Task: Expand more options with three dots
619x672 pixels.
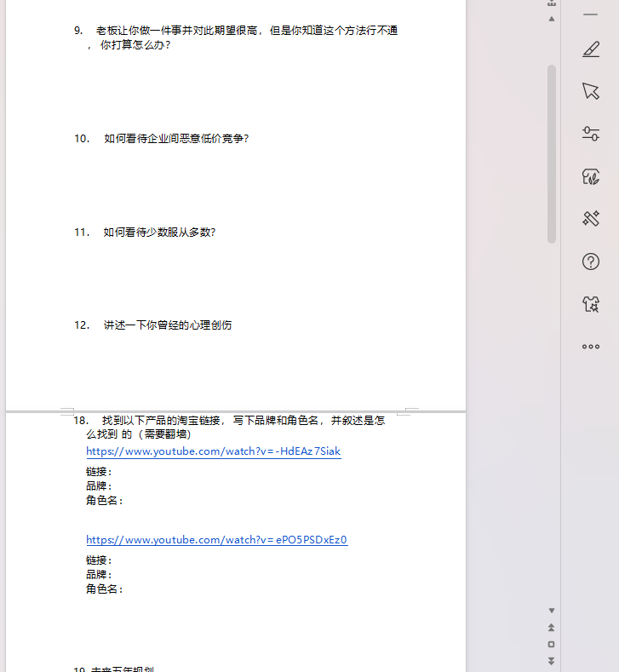Action: click(x=590, y=347)
